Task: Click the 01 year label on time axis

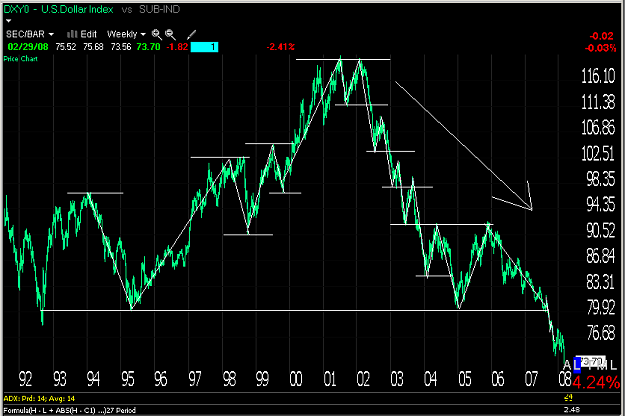Action: (x=330, y=379)
